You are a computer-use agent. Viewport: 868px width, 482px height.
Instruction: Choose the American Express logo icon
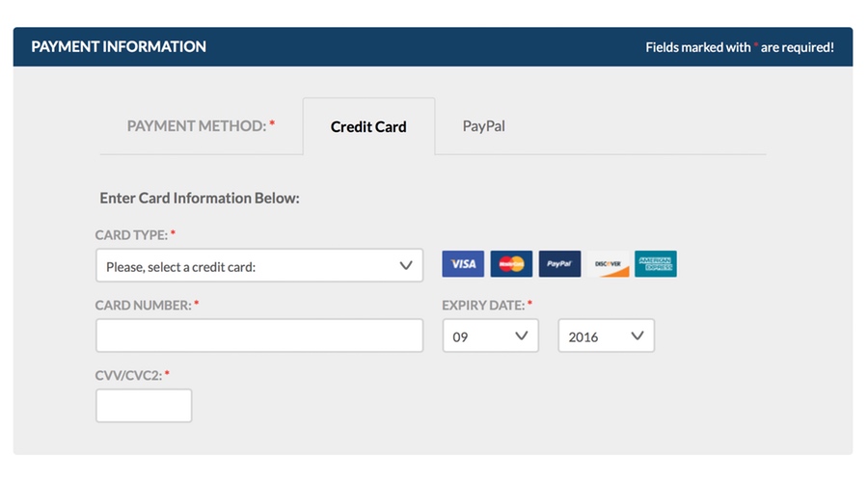656,264
